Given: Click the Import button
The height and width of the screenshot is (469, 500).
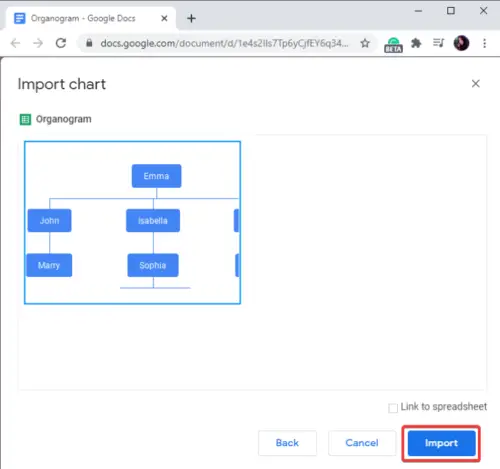Looking at the screenshot, I should (x=441, y=443).
